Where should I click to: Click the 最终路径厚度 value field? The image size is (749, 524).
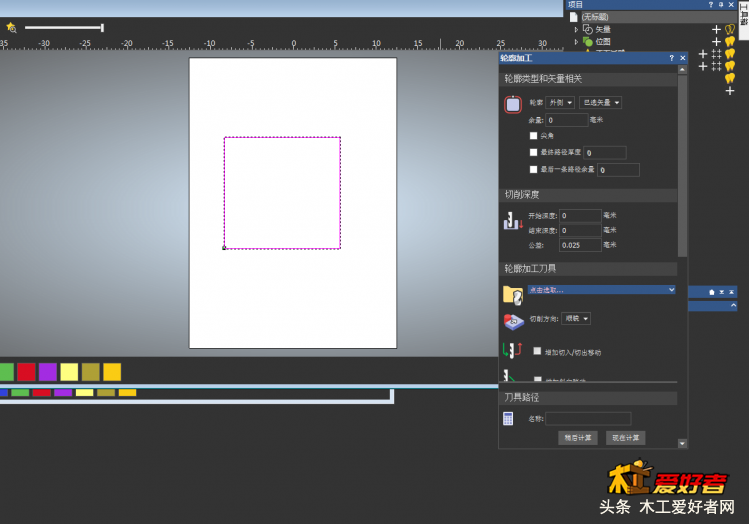605,153
